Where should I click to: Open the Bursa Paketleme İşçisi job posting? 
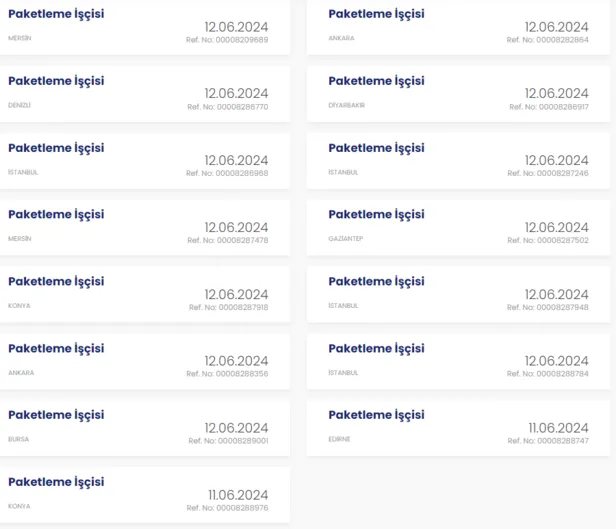tap(56, 415)
